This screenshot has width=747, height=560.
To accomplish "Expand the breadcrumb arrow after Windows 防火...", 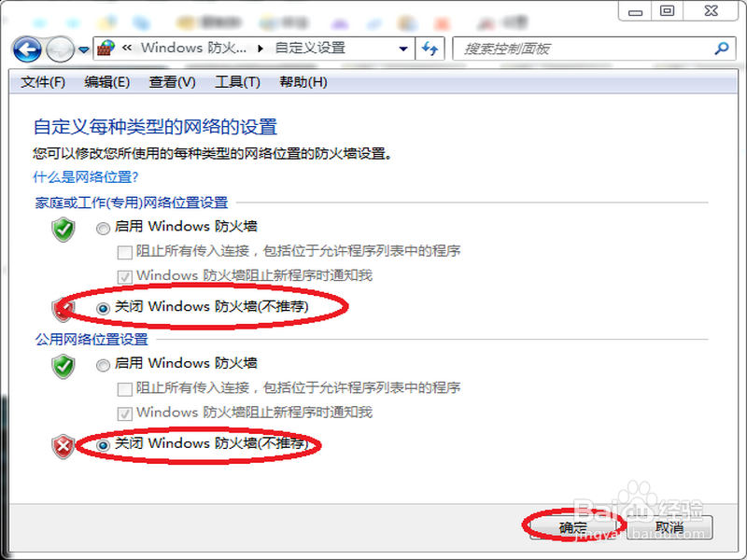I will (x=261, y=49).
